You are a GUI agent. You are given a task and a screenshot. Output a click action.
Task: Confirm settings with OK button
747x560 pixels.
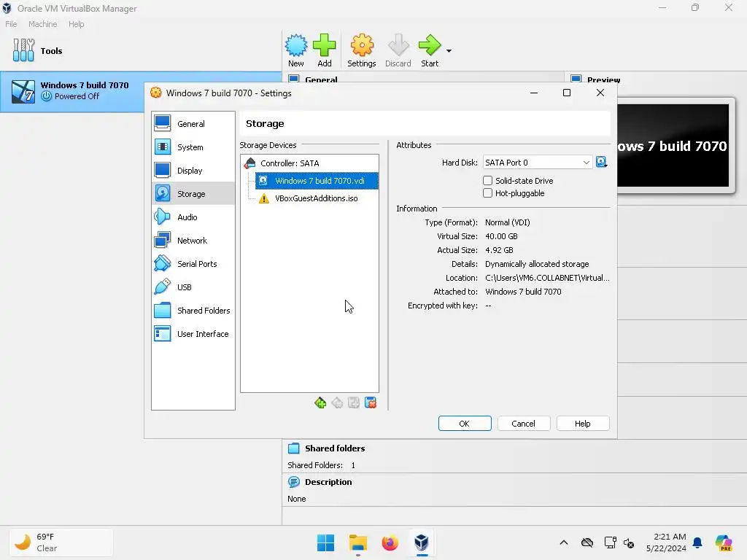465,424
